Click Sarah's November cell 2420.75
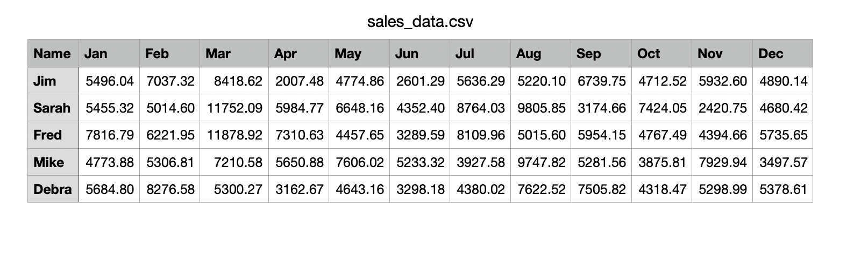The image size is (868, 278). (722, 108)
